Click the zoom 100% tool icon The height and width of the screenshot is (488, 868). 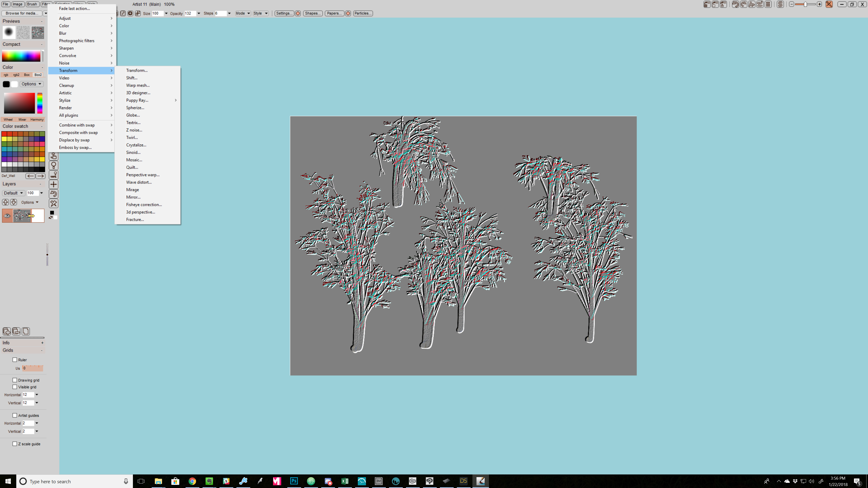tap(54, 175)
